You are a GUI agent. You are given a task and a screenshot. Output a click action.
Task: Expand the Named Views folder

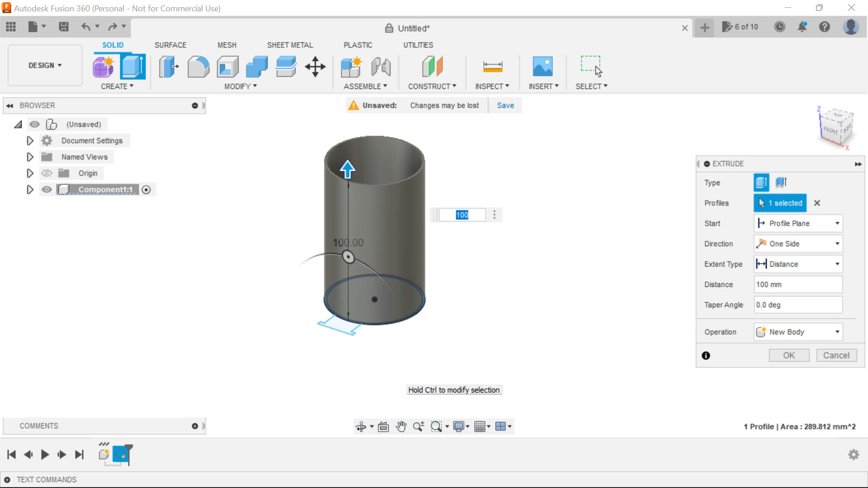(30, 157)
